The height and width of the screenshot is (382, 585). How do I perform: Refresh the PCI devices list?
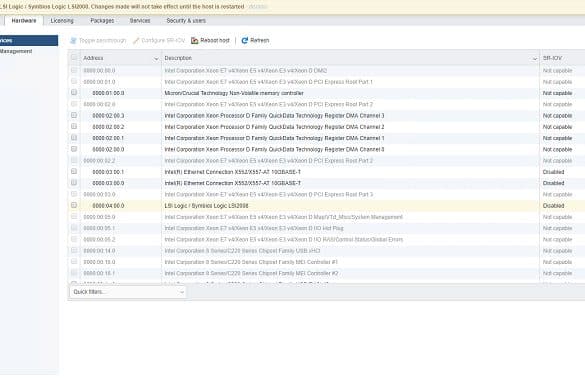point(255,40)
